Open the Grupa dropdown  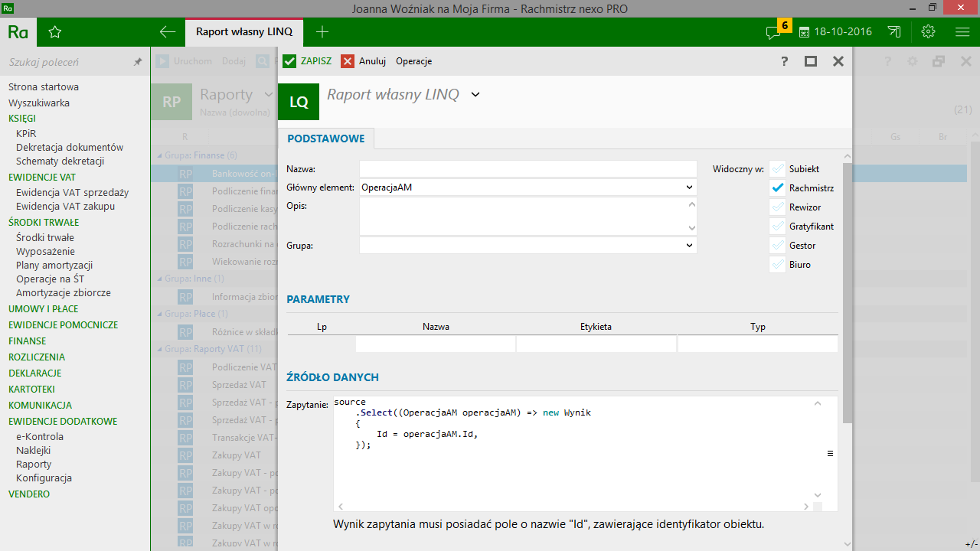point(689,246)
